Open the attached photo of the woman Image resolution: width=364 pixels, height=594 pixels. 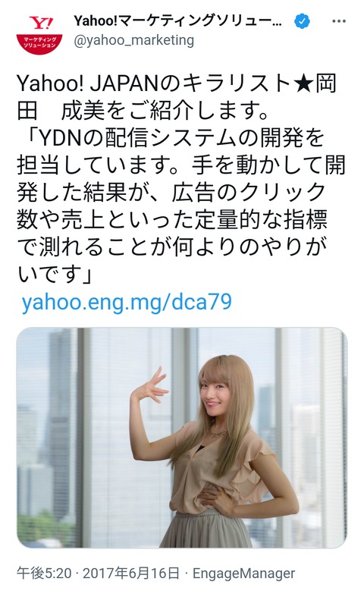182,438
